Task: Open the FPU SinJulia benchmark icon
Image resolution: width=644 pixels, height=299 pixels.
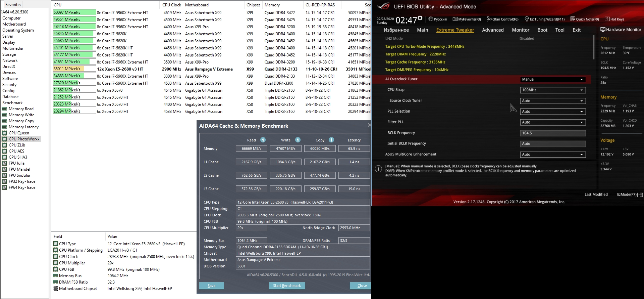Action: pyautogui.click(x=4, y=175)
